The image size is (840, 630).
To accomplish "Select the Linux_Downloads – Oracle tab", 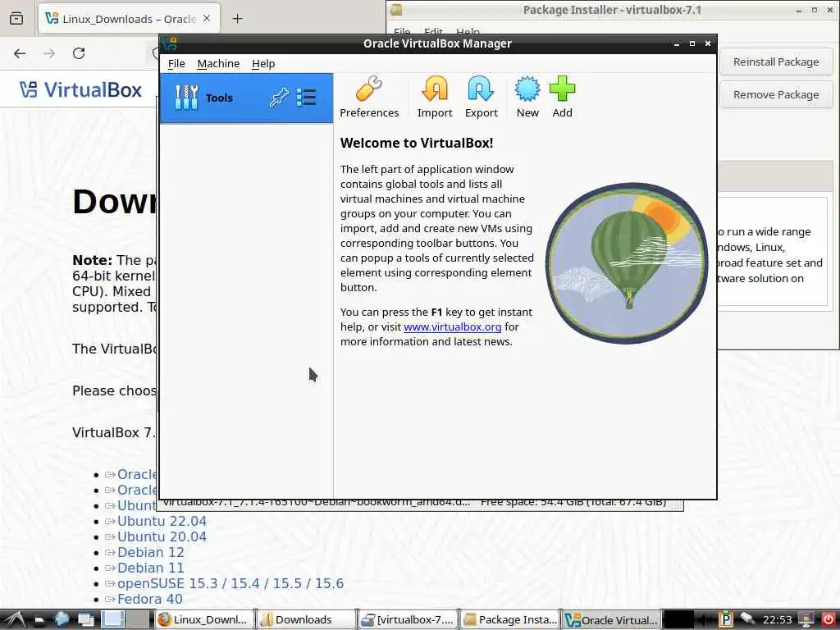I will pyautogui.click(x=129, y=19).
